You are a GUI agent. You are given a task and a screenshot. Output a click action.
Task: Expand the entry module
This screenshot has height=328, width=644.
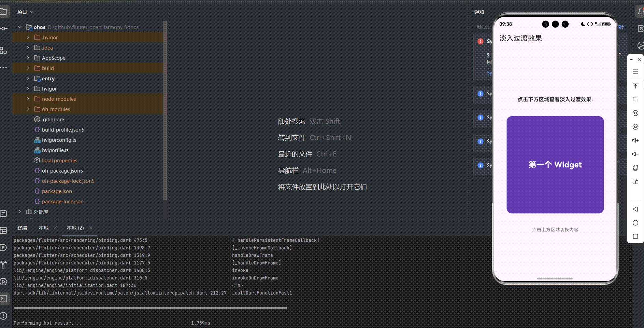click(x=28, y=78)
